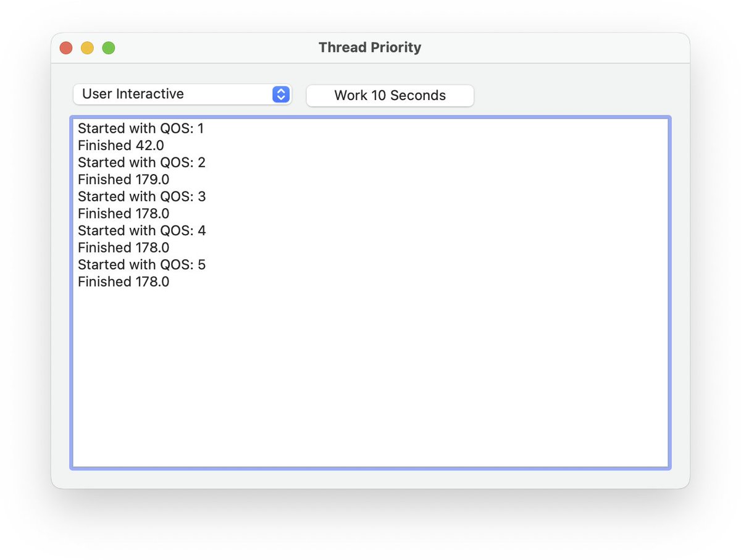Click the line 'Finished 42.0'
This screenshot has height=560, width=741.
[121, 146]
